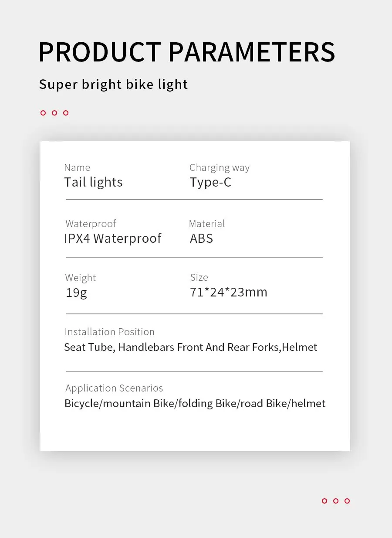Viewport: 392px width, 538px height.
Task: Click the Installation Position label
Action: pos(109,332)
